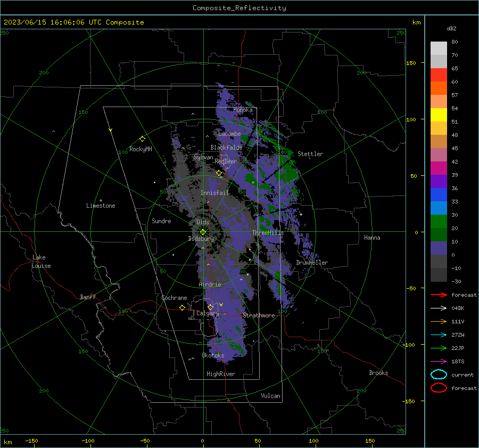479x448 pixels.
Task: Click the yellow diamond marker above Calgary
Action: coord(210,307)
